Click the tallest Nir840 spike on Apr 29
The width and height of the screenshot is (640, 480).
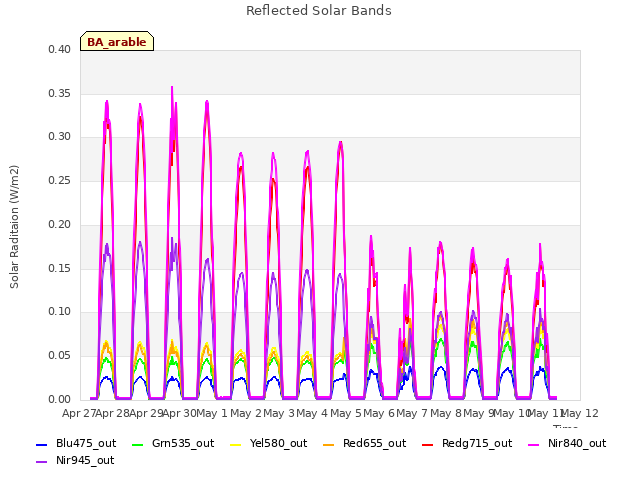pyautogui.click(x=172, y=87)
